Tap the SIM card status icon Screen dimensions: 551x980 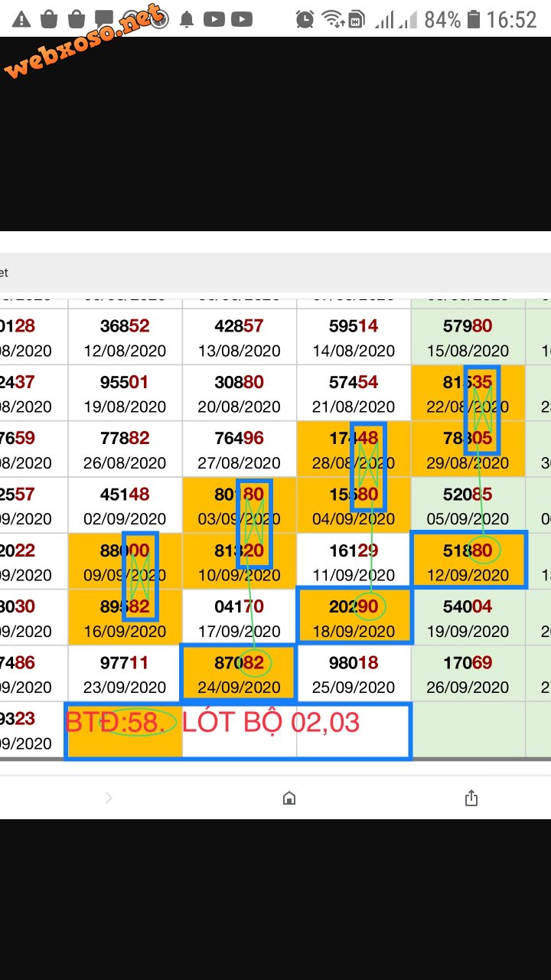point(356,20)
